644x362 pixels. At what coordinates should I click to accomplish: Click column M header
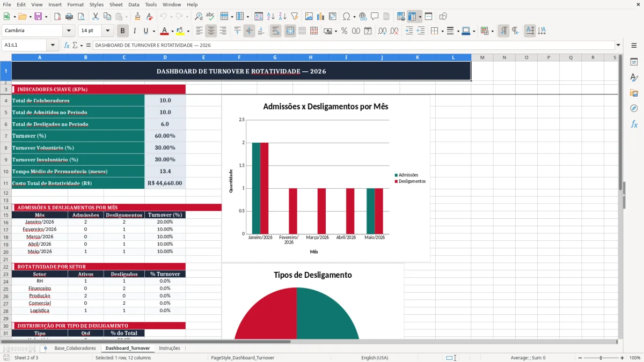click(482, 57)
